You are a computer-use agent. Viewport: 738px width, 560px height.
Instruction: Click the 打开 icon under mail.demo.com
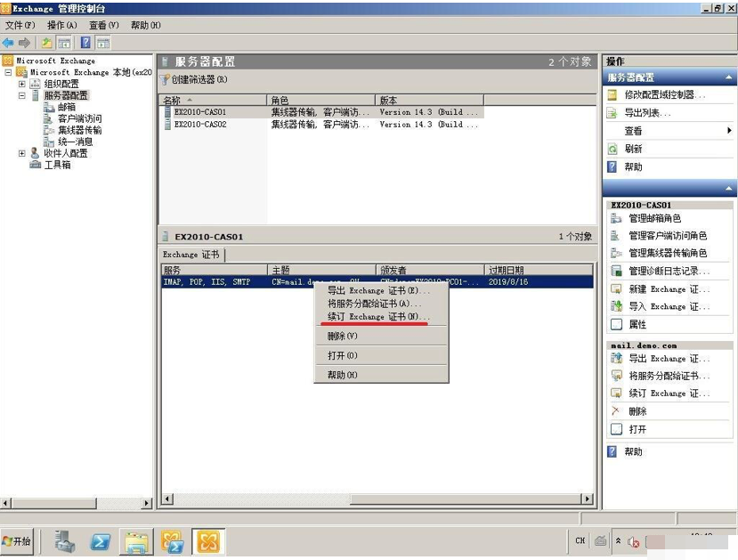tap(616, 429)
